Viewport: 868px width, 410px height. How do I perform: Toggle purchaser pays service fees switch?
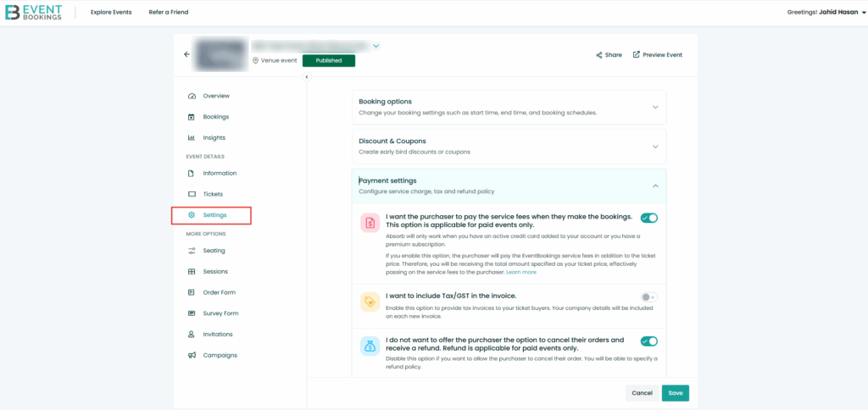point(649,218)
